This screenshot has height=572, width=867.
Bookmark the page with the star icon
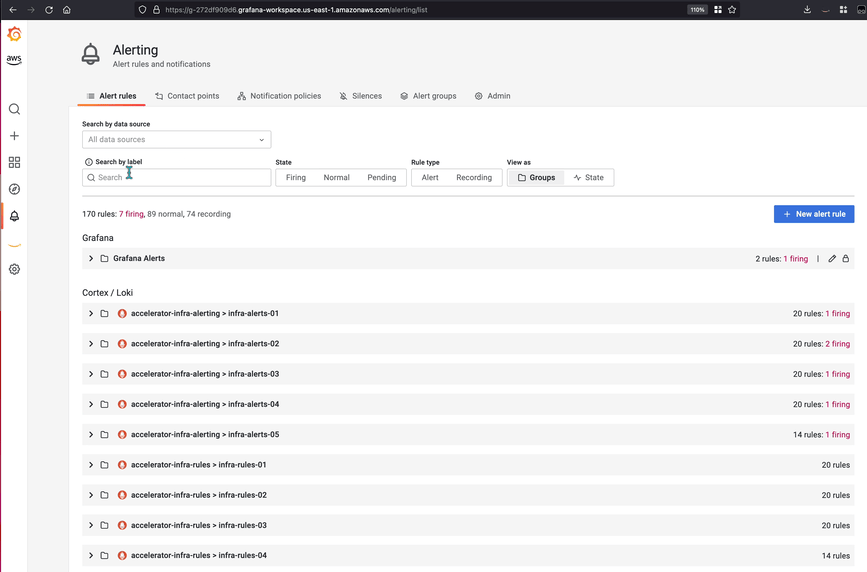point(732,9)
